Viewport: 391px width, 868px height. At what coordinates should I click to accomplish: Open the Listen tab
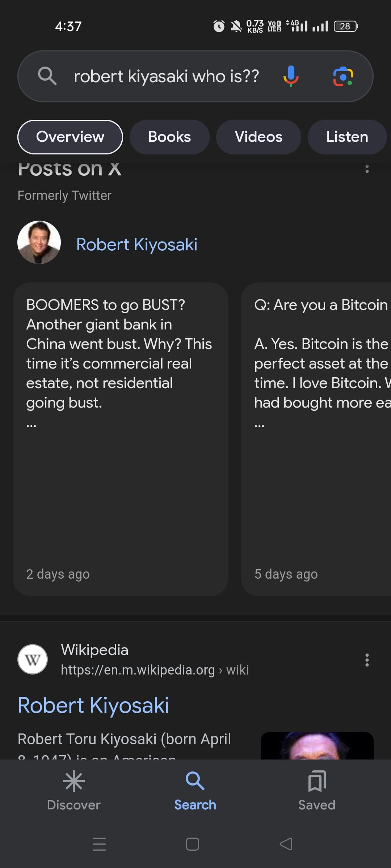tap(347, 137)
